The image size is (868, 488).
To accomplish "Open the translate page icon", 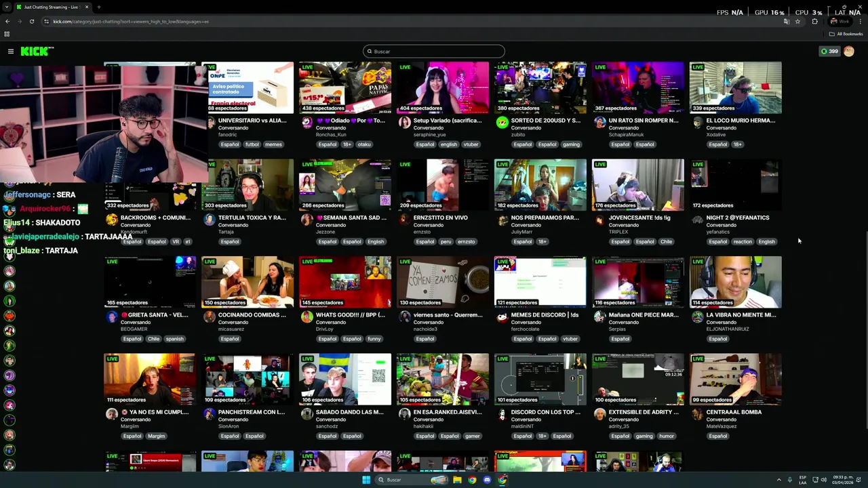I will [787, 21].
